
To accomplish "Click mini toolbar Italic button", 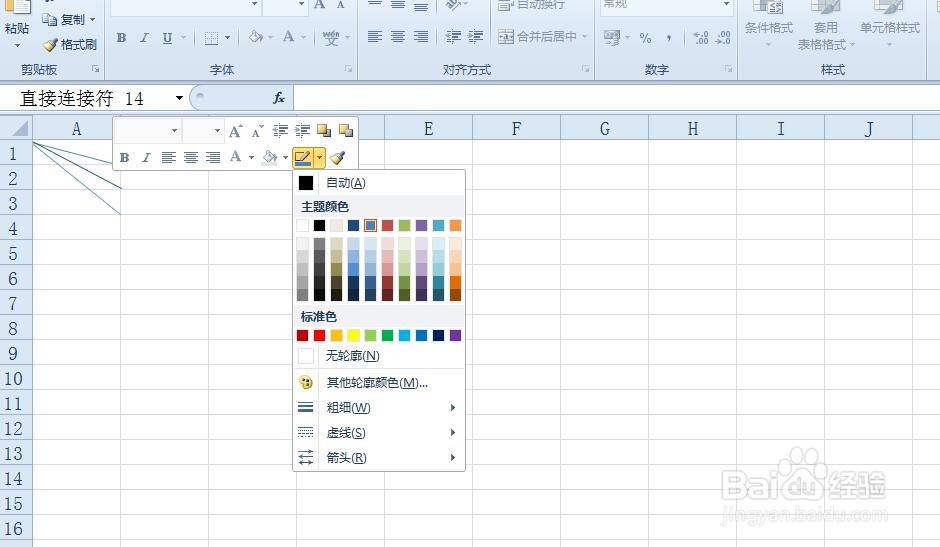I will coord(146,158).
